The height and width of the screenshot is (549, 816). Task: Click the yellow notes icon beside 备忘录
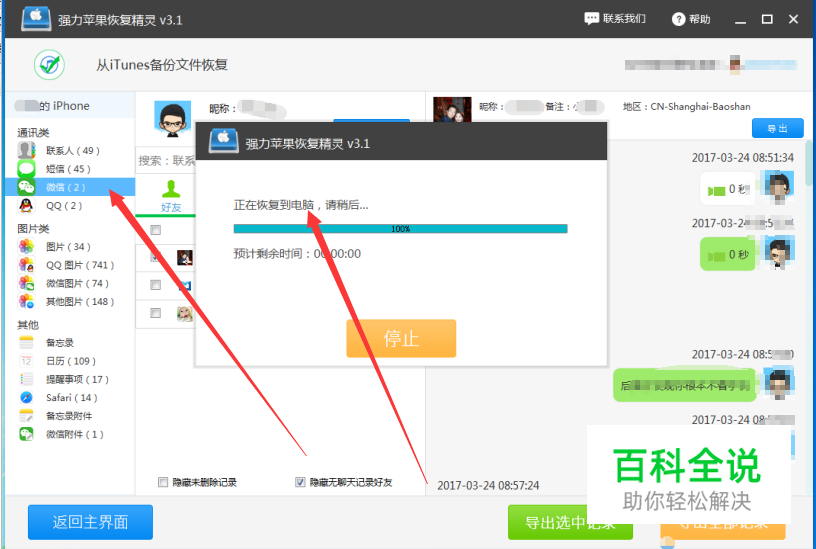(26, 342)
